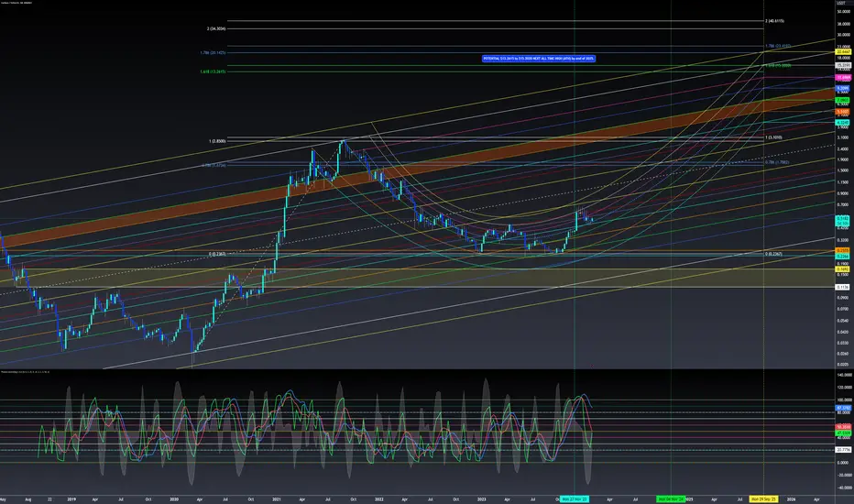Open the symbol title in the chart legend
This screenshot has height=504, width=854.
pos(16,4)
